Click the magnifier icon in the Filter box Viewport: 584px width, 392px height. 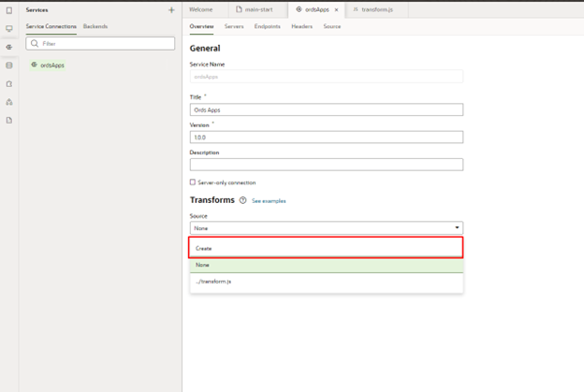point(35,44)
